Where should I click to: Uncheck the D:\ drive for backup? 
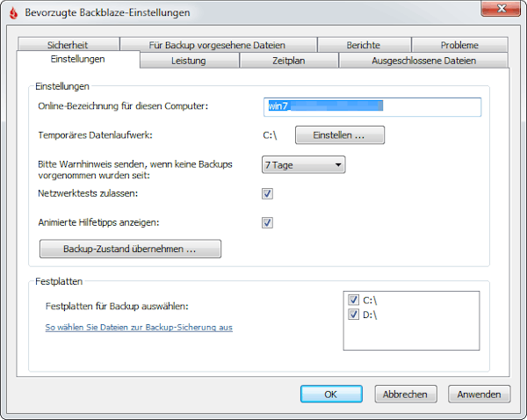353,315
